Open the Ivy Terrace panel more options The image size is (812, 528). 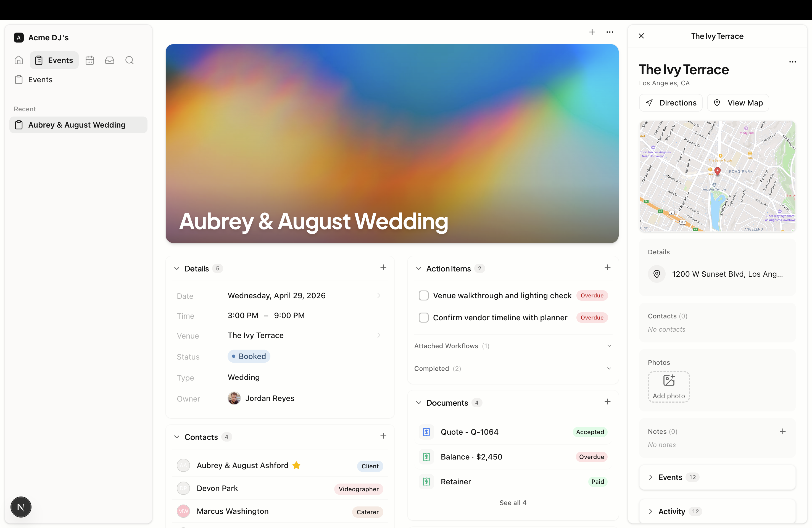pyautogui.click(x=793, y=62)
